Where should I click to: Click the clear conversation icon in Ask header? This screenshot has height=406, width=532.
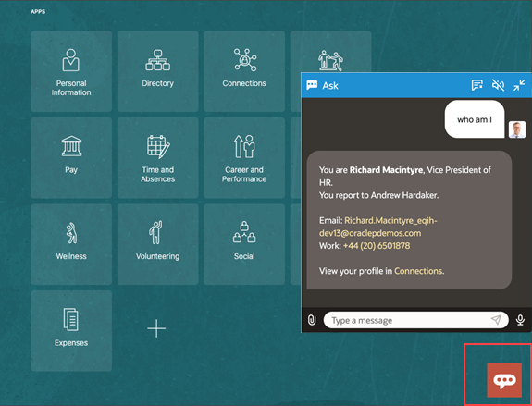click(477, 85)
